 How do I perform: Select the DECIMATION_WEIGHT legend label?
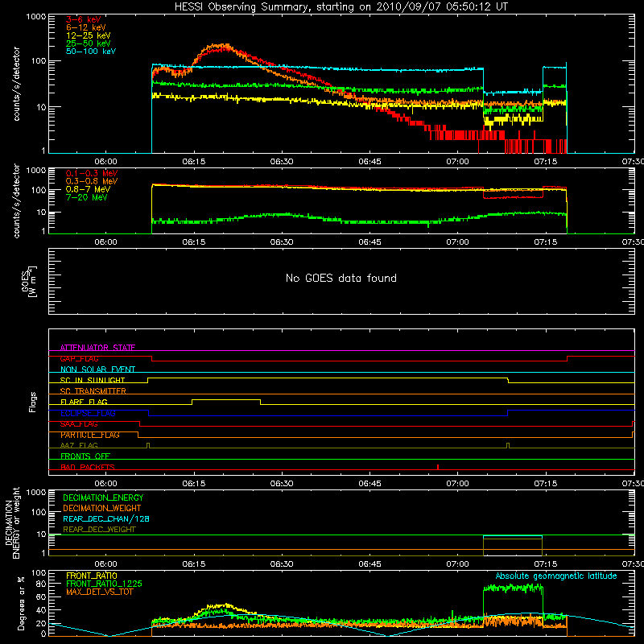[102, 508]
